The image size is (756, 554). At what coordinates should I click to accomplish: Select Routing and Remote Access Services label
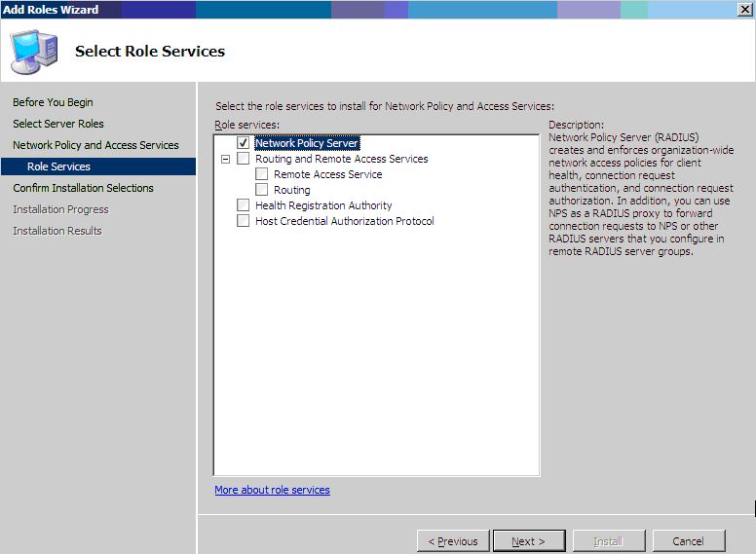pyautogui.click(x=341, y=159)
